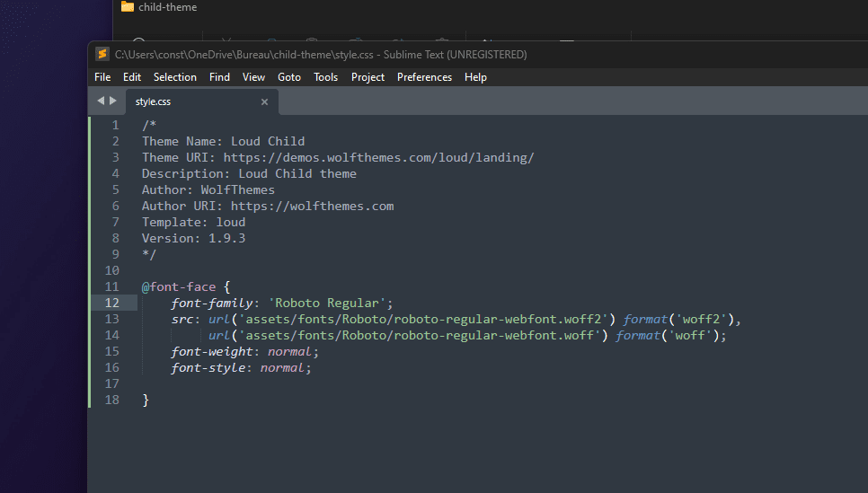868x493 pixels.
Task: Click 'Version: 1.9.3' line
Action: (193, 238)
